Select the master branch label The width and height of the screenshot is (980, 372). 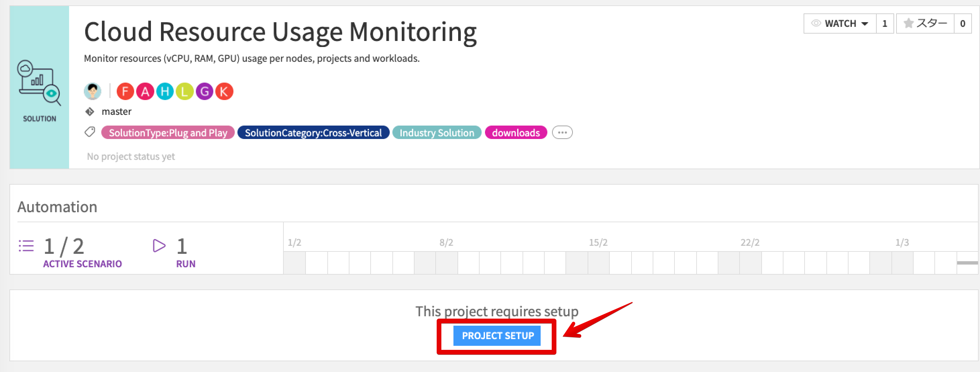point(116,111)
